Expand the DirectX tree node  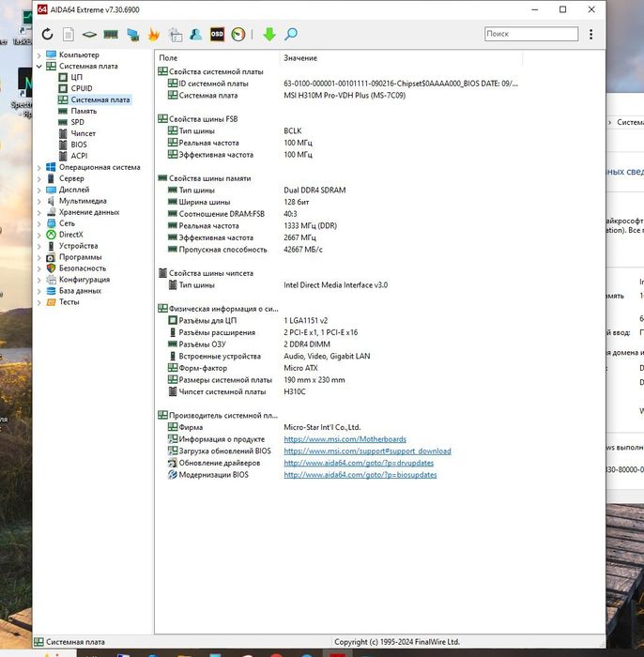(x=39, y=235)
